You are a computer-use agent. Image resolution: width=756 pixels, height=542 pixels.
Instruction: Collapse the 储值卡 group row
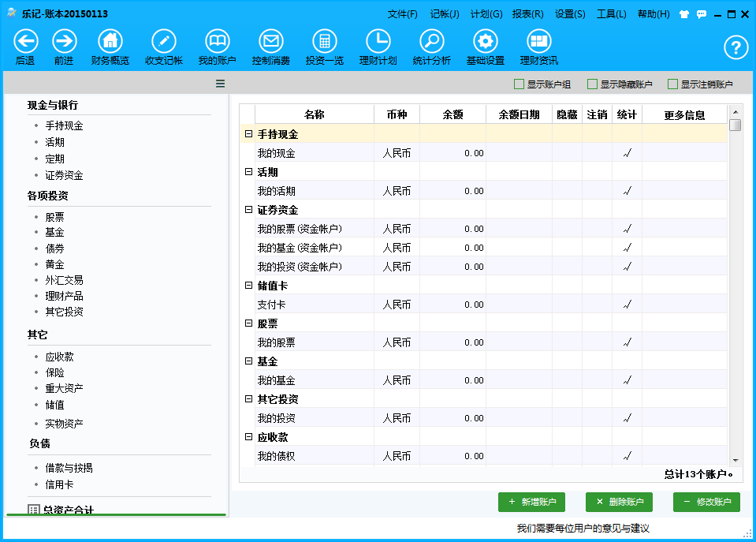248,286
